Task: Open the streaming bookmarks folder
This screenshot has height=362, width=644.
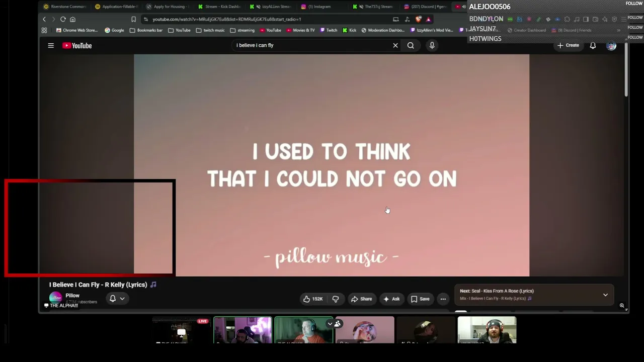Action: point(243,30)
